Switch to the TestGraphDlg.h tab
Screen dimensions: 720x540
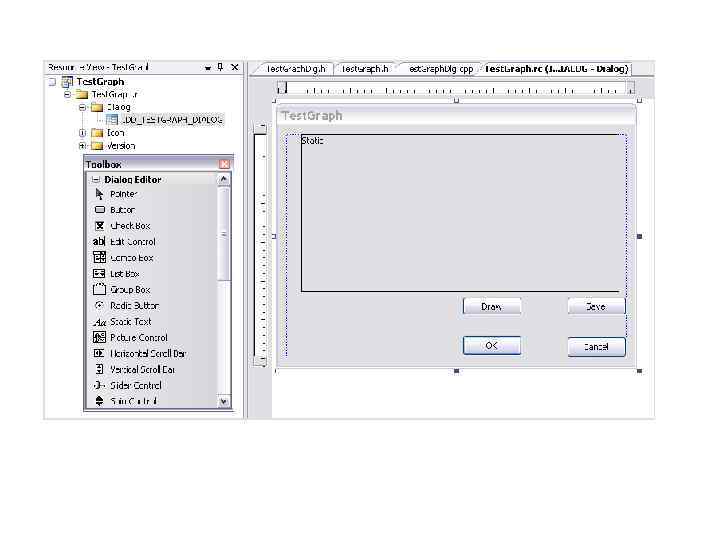click(x=294, y=69)
